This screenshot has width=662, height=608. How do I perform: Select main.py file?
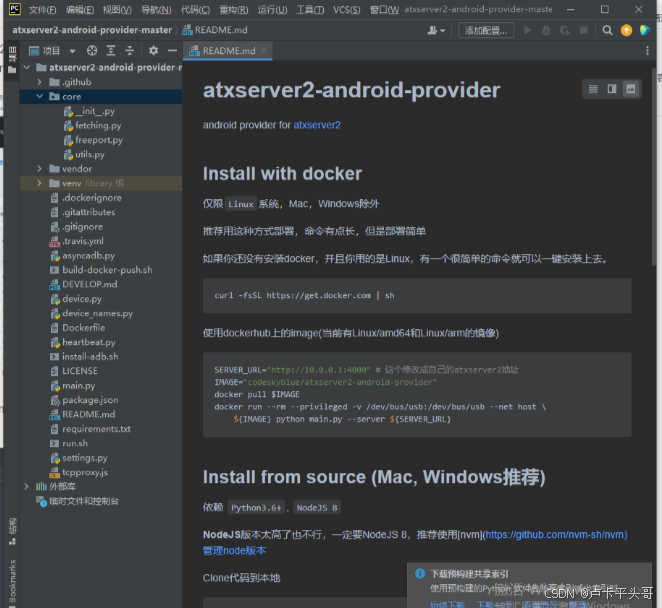click(x=72, y=385)
